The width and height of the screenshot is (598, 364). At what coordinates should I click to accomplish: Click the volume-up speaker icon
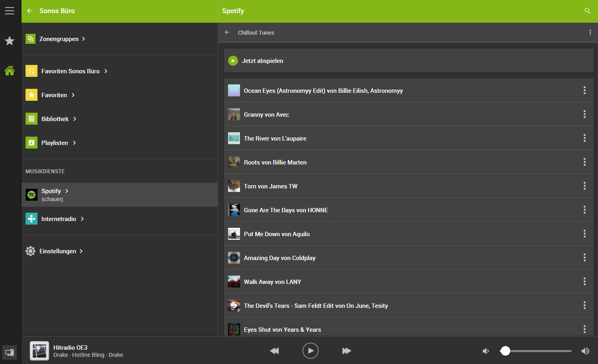(585, 351)
